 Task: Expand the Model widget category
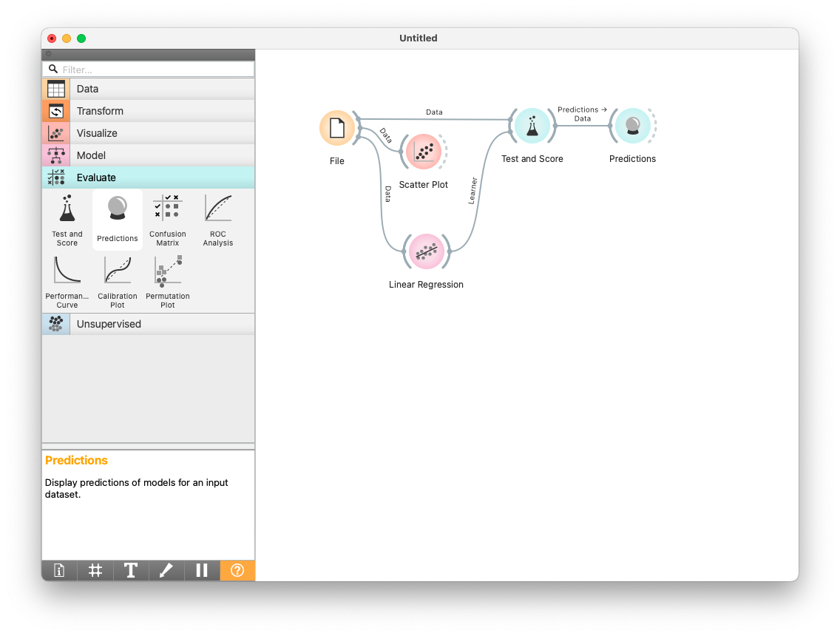149,155
